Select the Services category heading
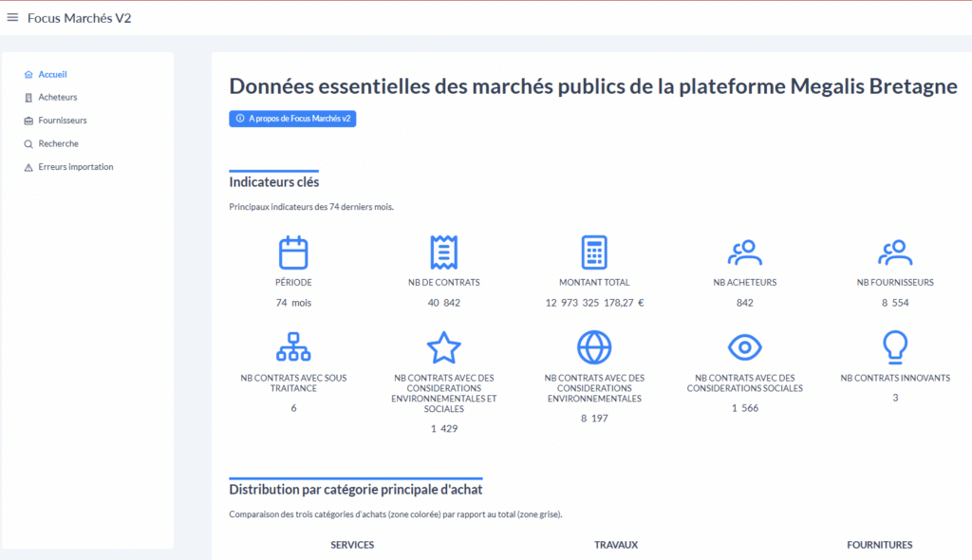 tap(352, 545)
